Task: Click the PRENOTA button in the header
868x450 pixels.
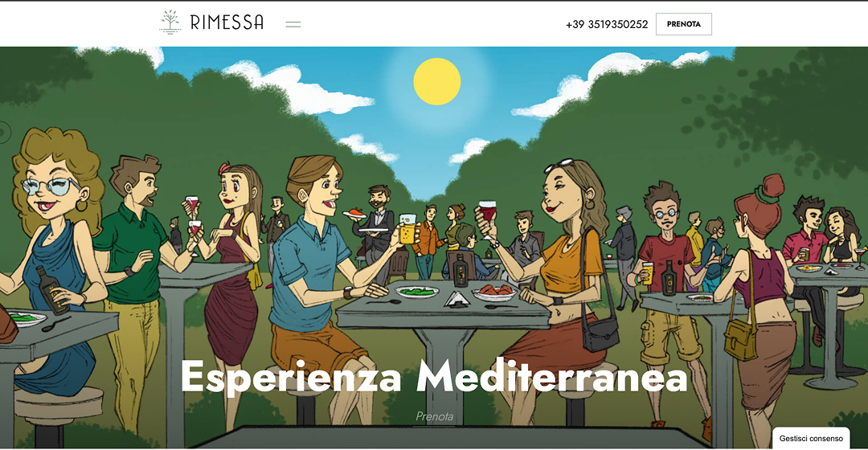Action: coord(684,24)
